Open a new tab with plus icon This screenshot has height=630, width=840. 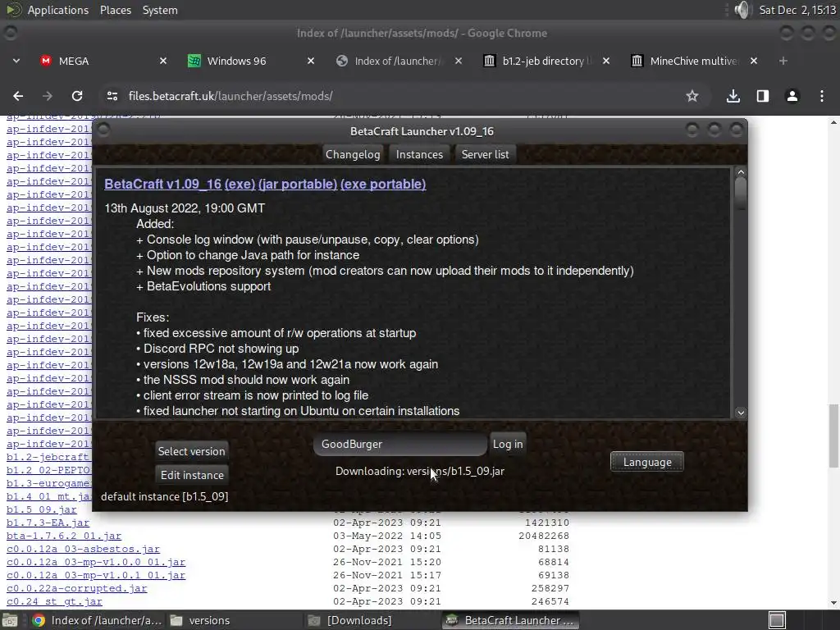click(x=783, y=61)
